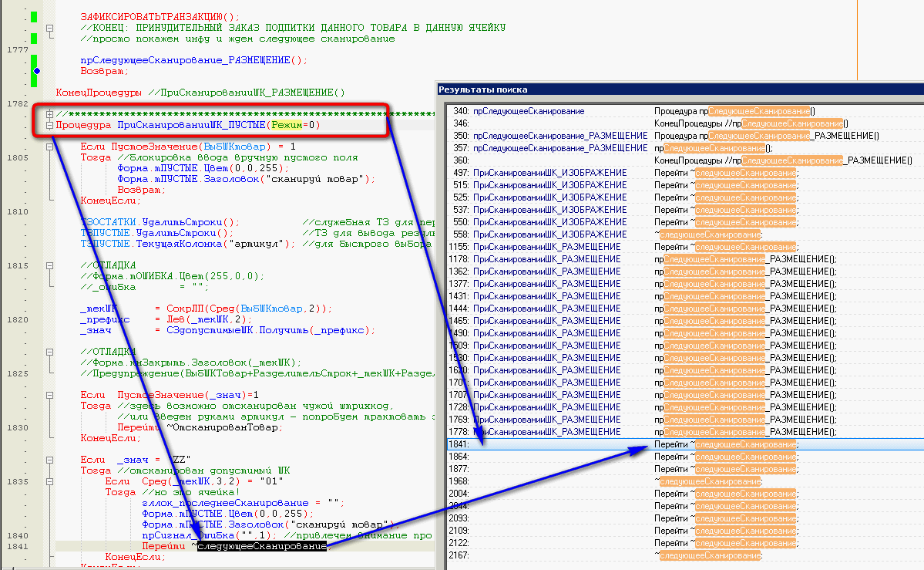Jump to search result 1155 ПриСканированииШК_РАЗМЕЩЕНИЕ
The width and height of the screenshot is (924, 570).
point(546,247)
